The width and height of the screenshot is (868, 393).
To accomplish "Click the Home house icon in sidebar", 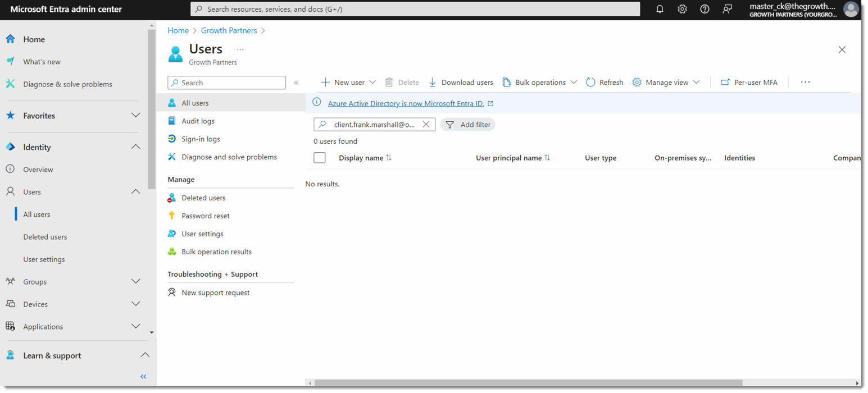I will coord(10,39).
